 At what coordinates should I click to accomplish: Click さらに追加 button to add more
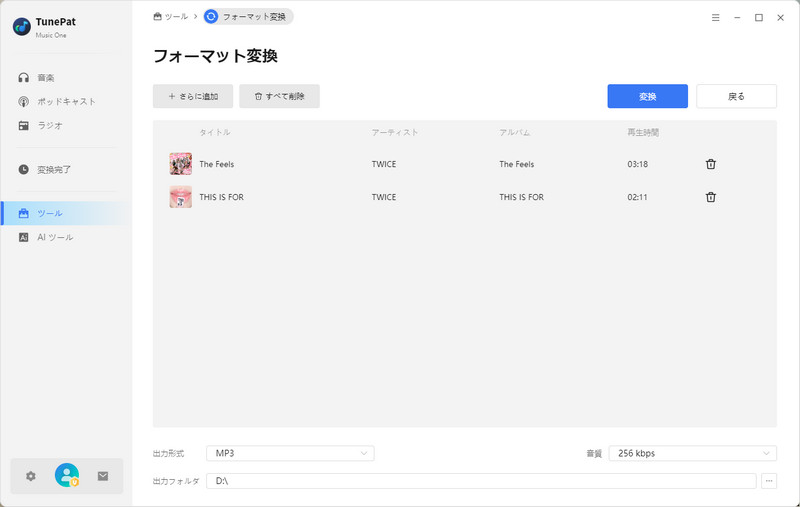pyautogui.click(x=193, y=96)
